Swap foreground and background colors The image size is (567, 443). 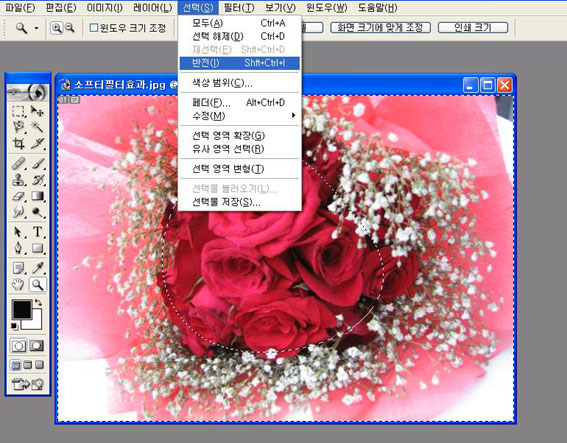tap(38, 302)
